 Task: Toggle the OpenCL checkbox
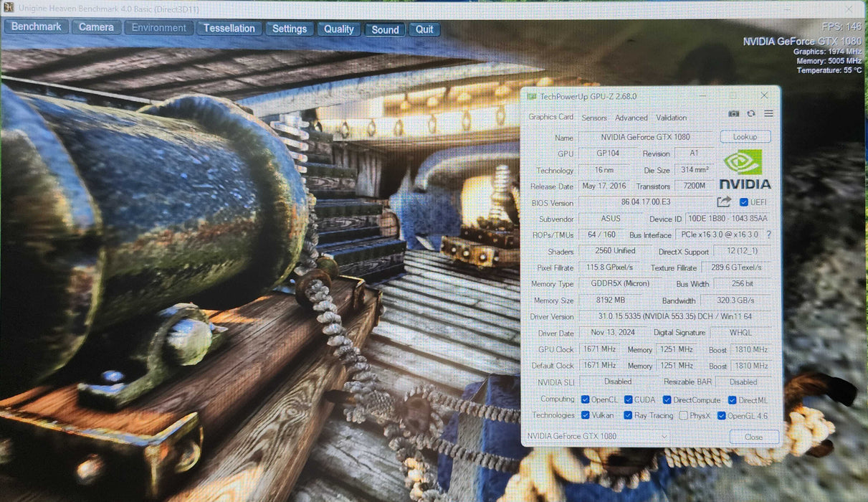coord(586,399)
